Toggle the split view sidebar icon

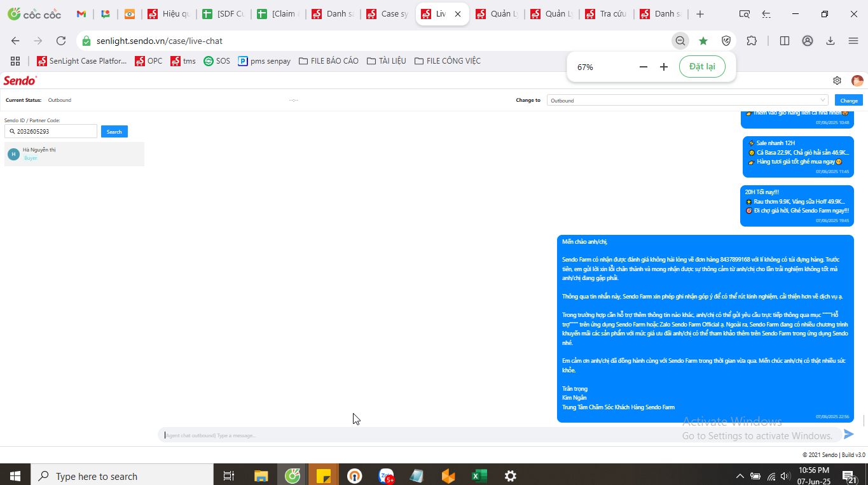(785, 41)
